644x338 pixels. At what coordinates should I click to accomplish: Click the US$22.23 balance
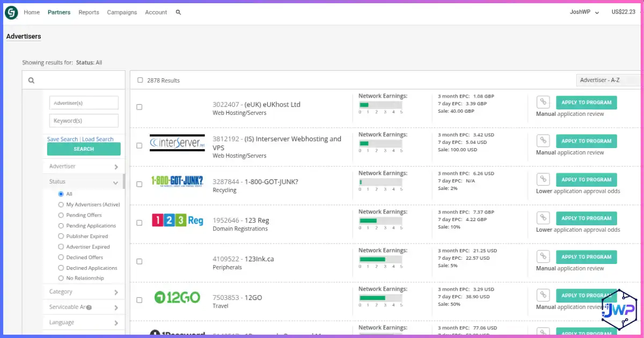coord(623,12)
